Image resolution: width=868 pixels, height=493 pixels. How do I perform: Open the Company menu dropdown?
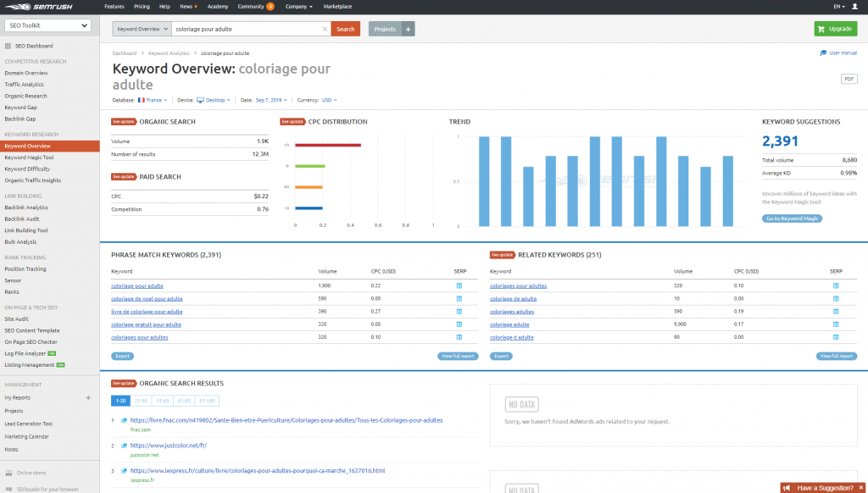point(299,7)
